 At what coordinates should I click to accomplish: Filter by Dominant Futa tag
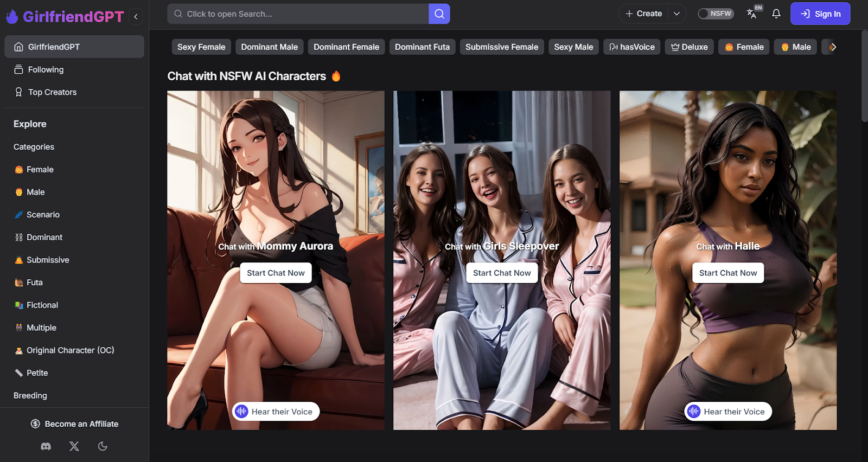pyautogui.click(x=423, y=47)
